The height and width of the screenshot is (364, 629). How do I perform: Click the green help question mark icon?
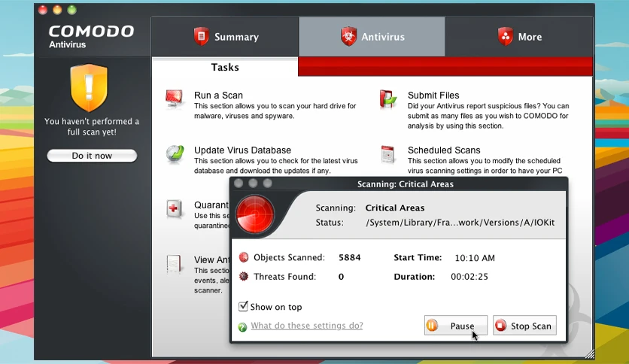click(x=242, y=327)
